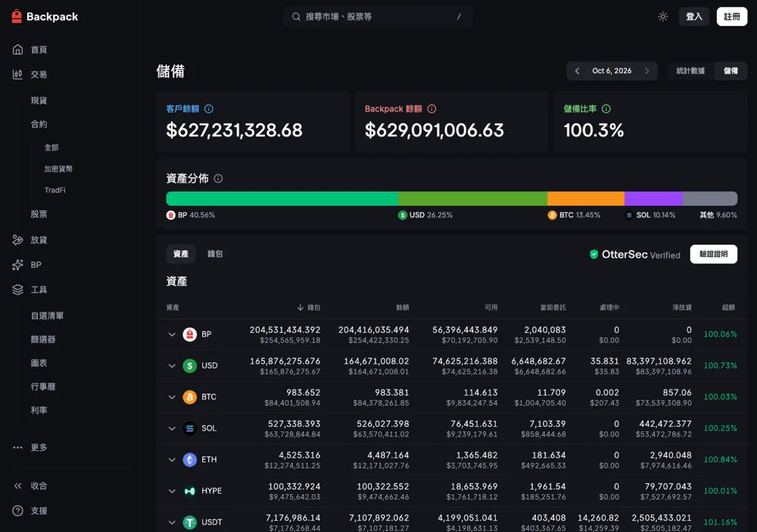Viewport: 757px width, 532px height.
Task: Click the ETH coin icon in asset table
Action: [190, 459]
